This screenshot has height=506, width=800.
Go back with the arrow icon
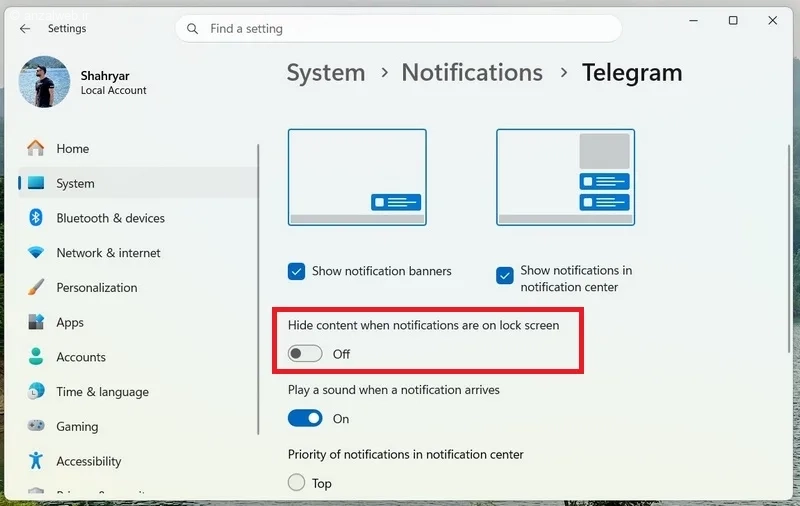tap(24, 29)
